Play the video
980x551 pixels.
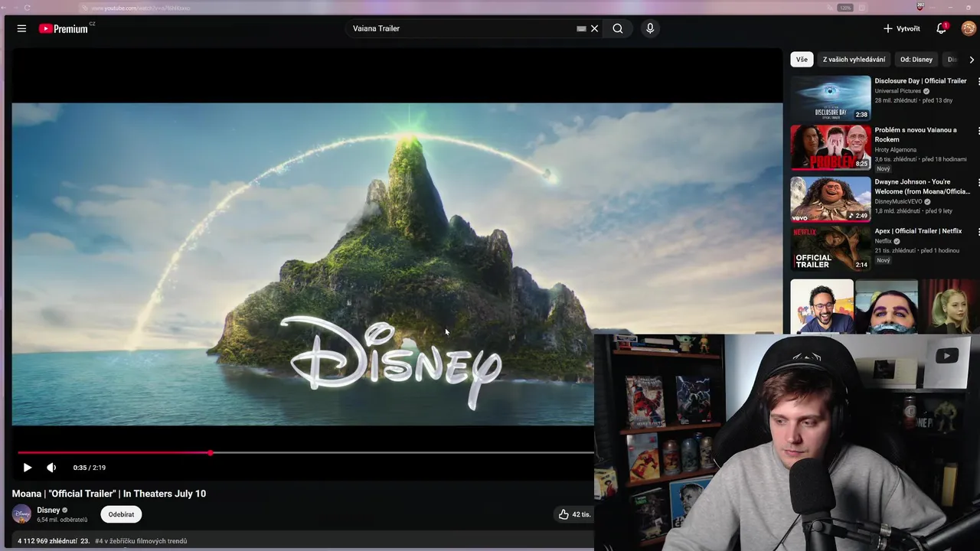point(28,468)
